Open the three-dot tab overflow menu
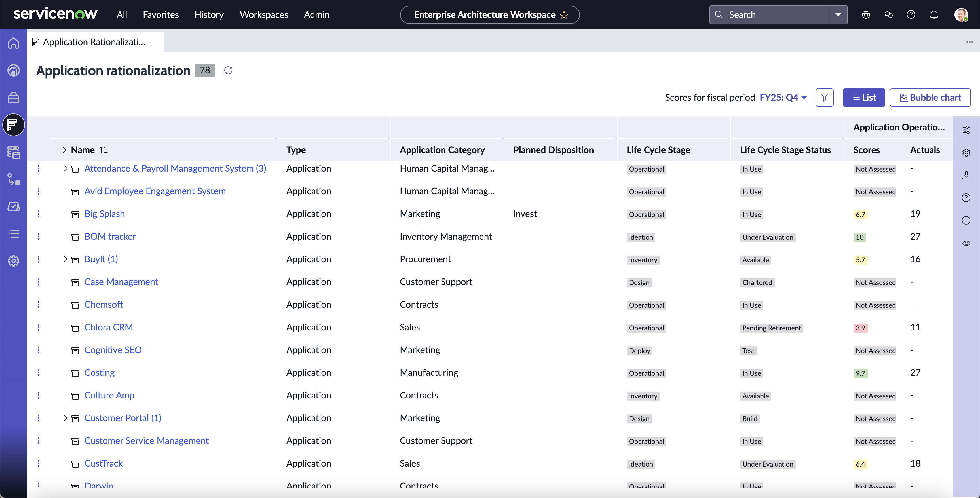 (x=970, y=42)
